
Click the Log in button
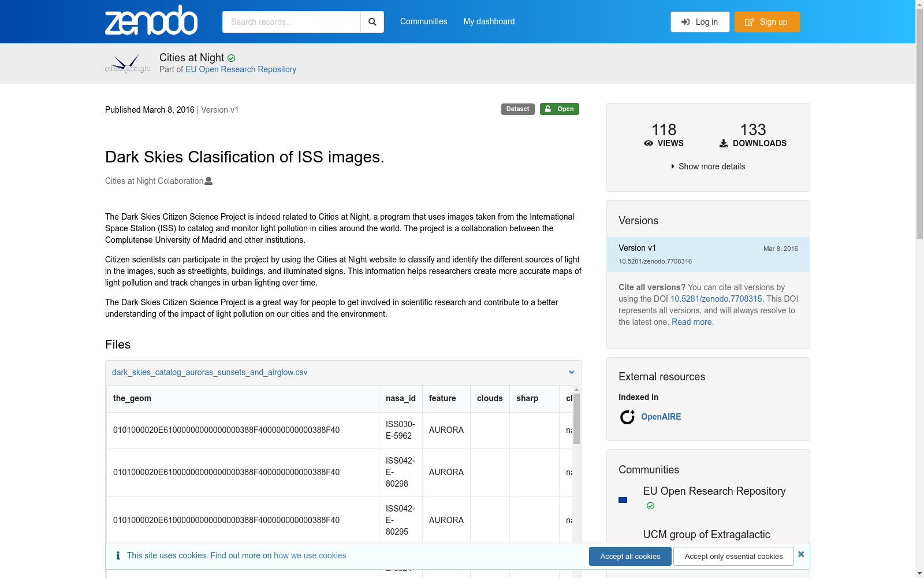(700, 22)
